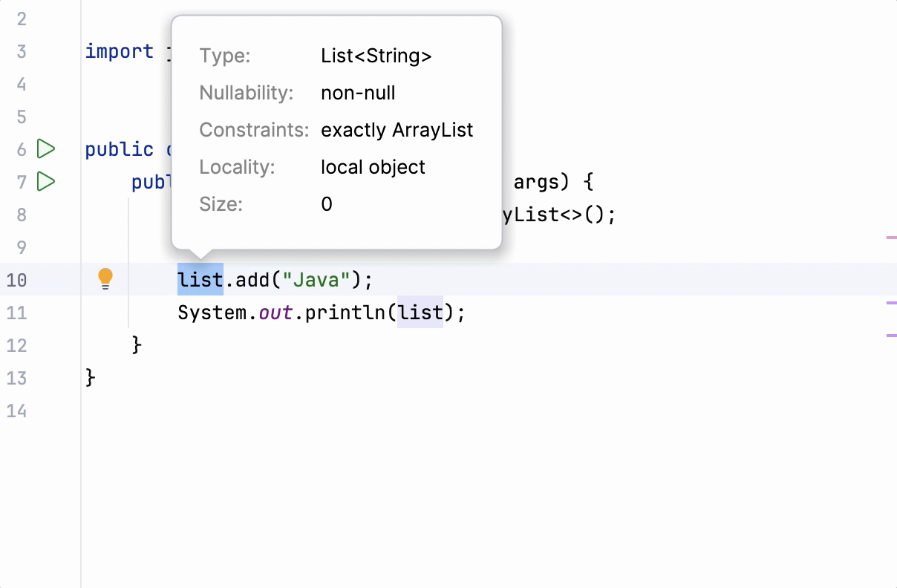This screenshot has height=588, width=897.
Task: Click the public keyword on line 6
Action: pyautogui.click(x=119, y=148)
